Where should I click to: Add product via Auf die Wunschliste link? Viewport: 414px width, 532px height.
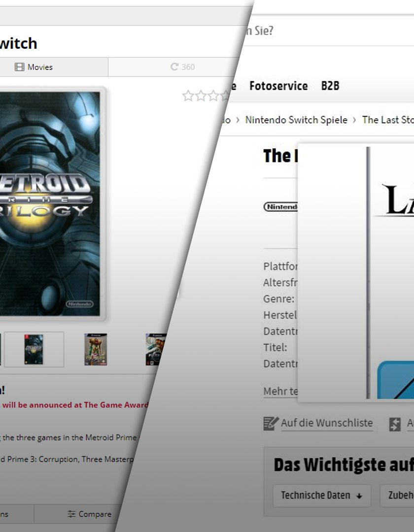point(327,423)
